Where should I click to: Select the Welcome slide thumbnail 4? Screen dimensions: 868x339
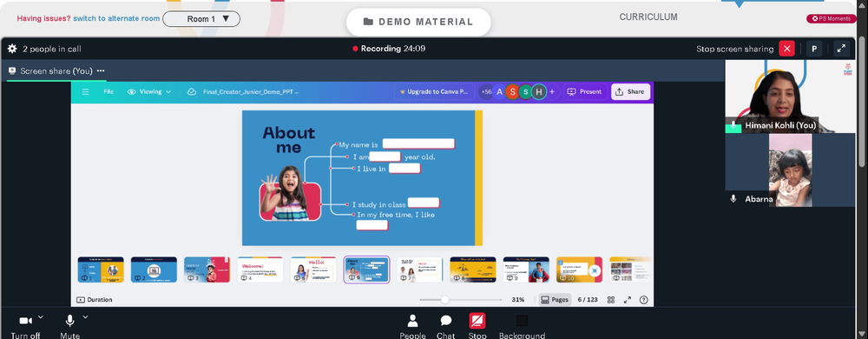click(260, 269)
